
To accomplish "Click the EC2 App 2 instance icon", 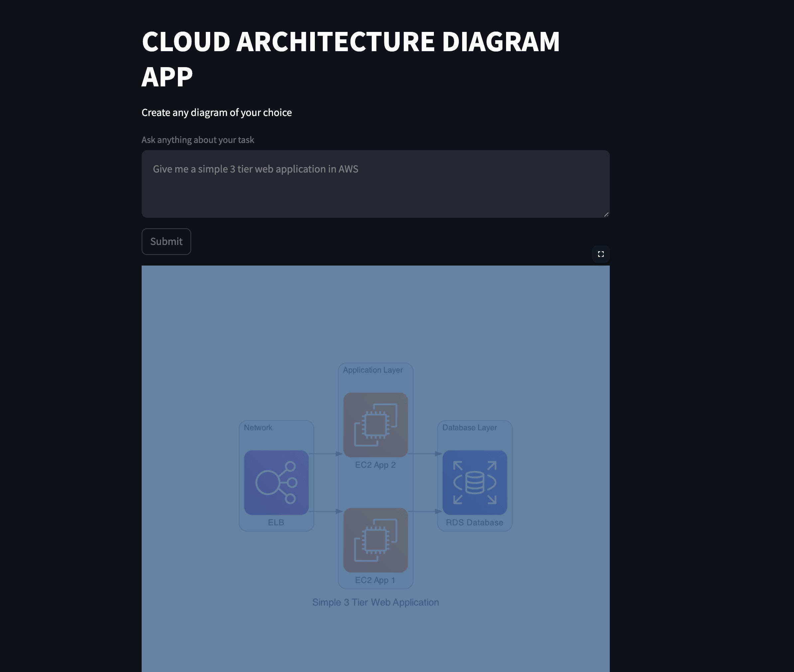I will (375, 425).
